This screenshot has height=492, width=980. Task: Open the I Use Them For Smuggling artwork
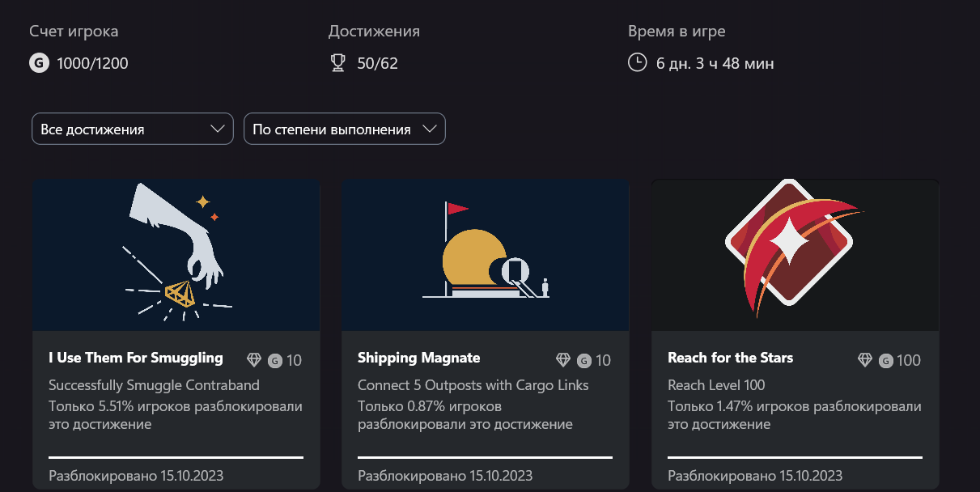tap(176, 255)
